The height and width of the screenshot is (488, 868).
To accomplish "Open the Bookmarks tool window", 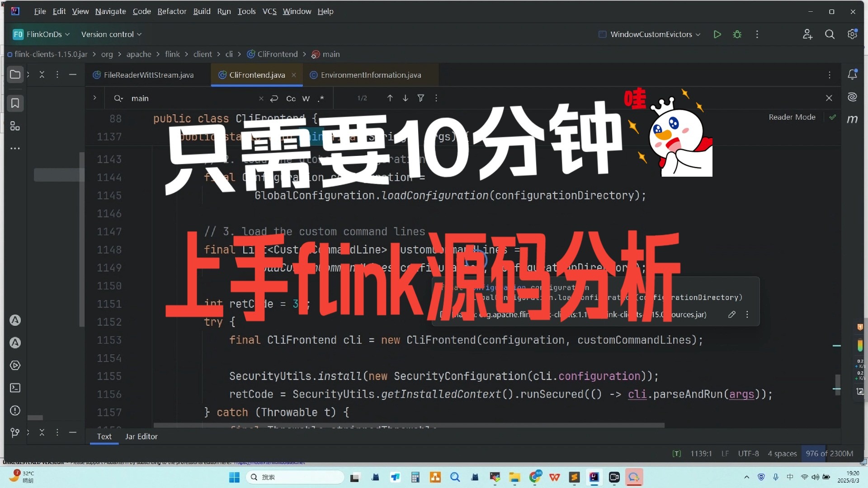I will tap(15, 103).
